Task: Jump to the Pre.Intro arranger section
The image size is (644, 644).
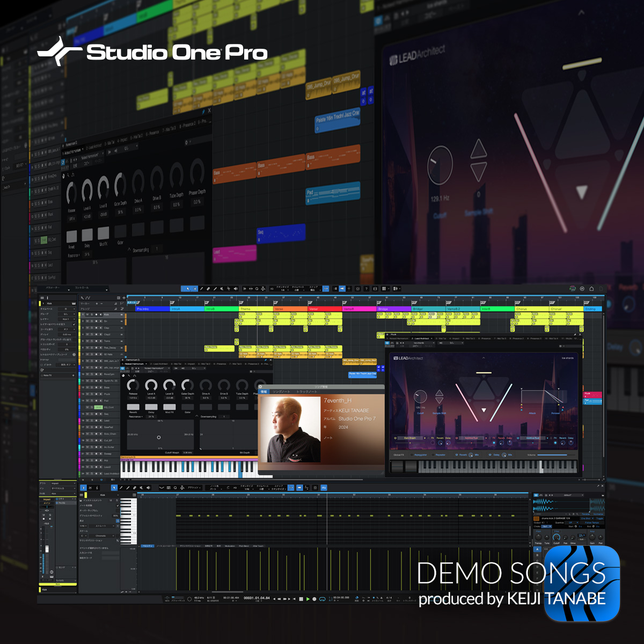Action: click(x=152, y=309)
